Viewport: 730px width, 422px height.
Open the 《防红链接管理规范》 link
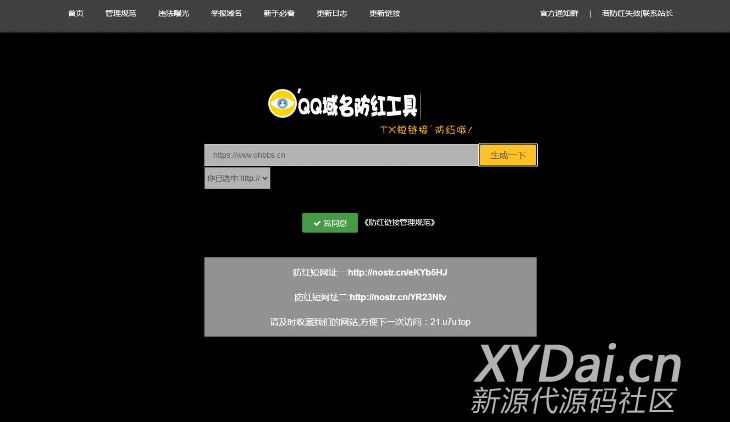pyautogui.click(x=399, y=223)
